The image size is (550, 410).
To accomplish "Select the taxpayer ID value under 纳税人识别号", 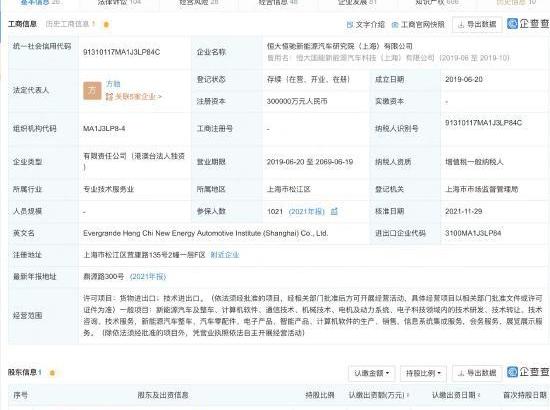I will (x=483, y=123).
